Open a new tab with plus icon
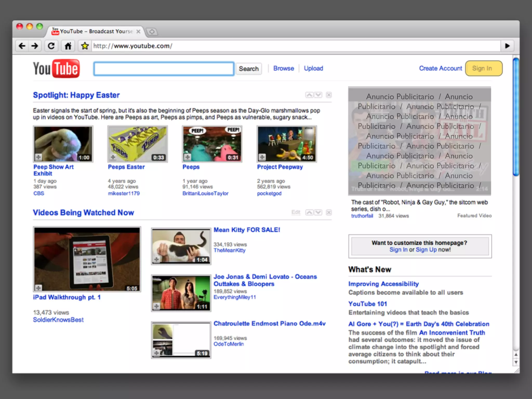The image size is (532, 399). click(152, 32)
